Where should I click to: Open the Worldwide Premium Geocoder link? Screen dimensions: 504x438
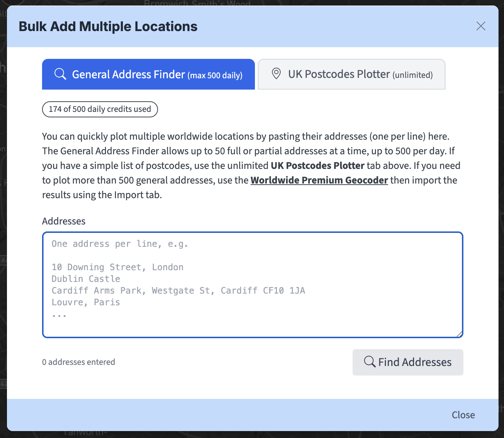click(319, 180)
